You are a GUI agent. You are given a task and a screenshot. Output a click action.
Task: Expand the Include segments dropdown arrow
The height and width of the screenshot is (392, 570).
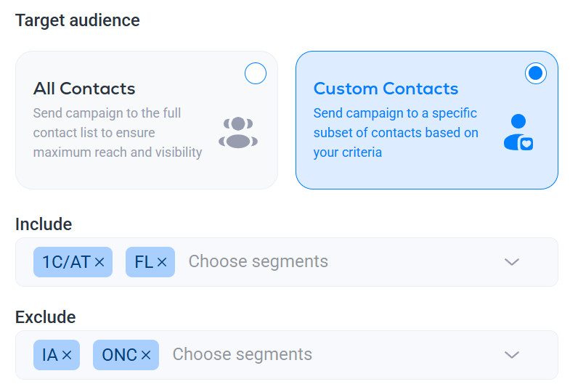pos(512,262)
